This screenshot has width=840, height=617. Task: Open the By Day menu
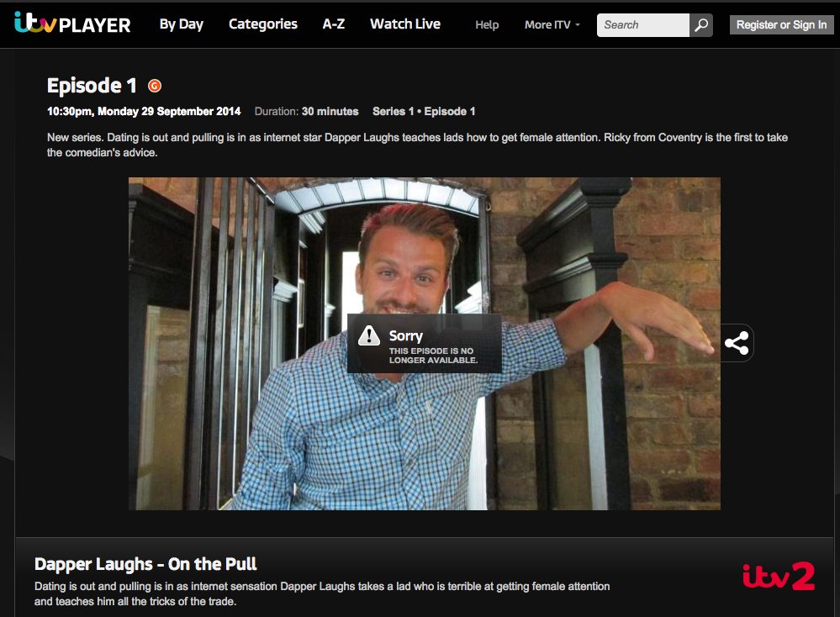pyautogui.click(x=182, y=24)
